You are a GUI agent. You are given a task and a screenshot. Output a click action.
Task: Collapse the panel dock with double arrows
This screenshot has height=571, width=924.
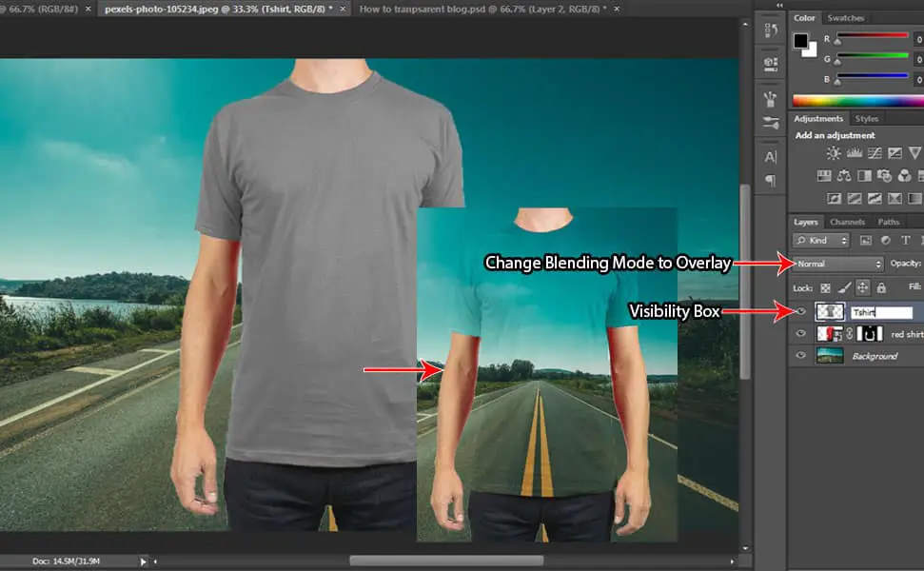pyautogui.click(x=779, y=5)
